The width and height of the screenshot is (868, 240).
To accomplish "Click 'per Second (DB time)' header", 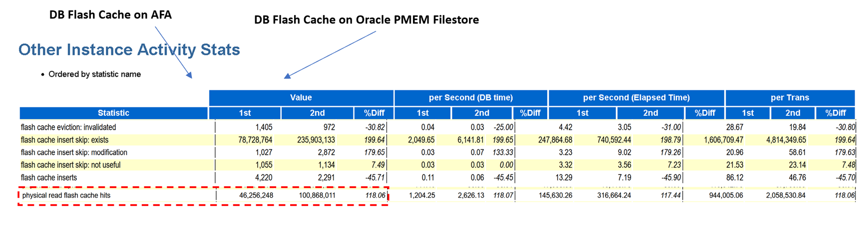I will pyautogui.click(x=470, y=98).
